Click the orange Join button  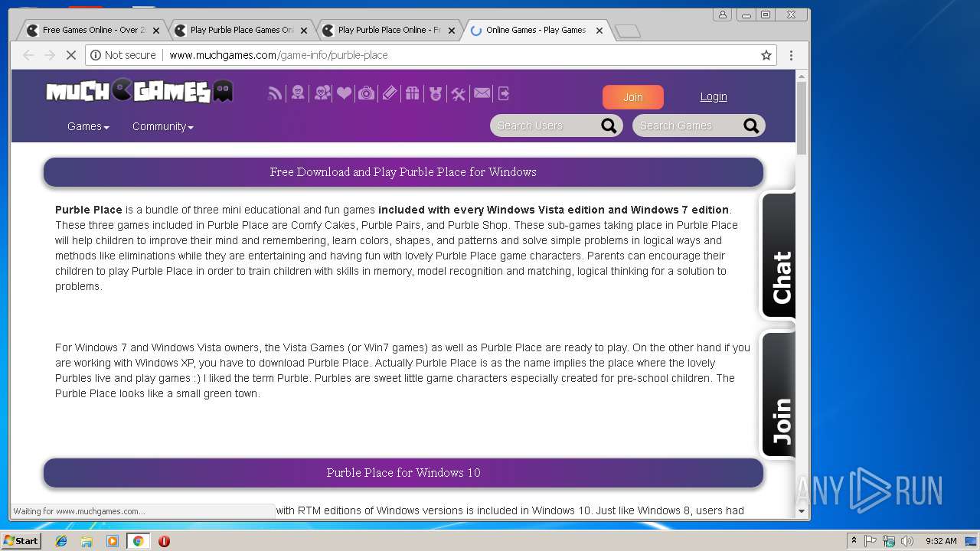633,97
